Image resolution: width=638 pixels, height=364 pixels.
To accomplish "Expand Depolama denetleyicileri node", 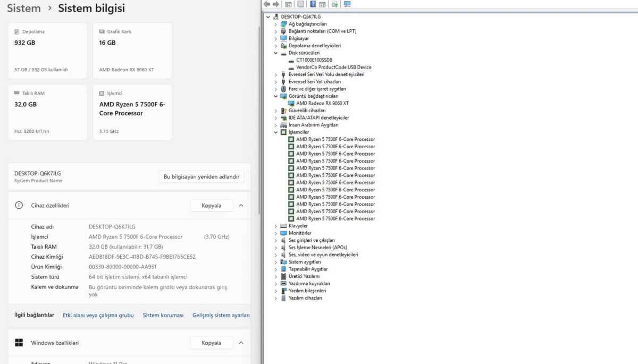I will tap(275, 46).
